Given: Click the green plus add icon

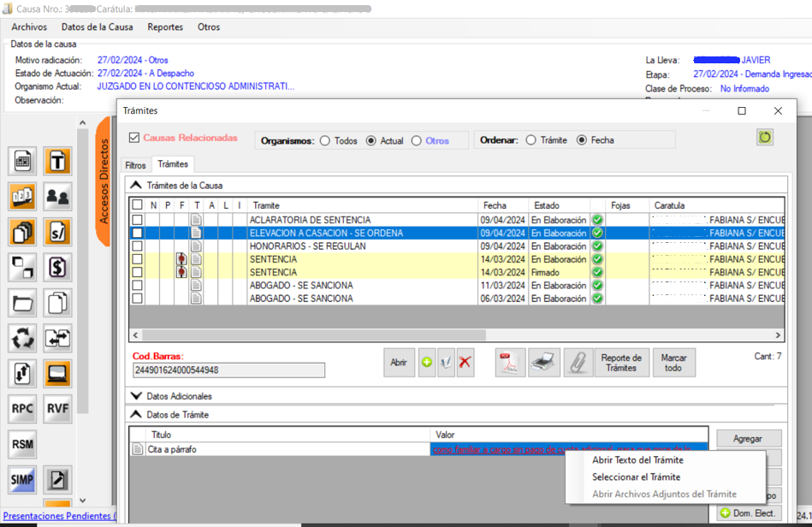Looking at the screenshot, I should (427, 362).
